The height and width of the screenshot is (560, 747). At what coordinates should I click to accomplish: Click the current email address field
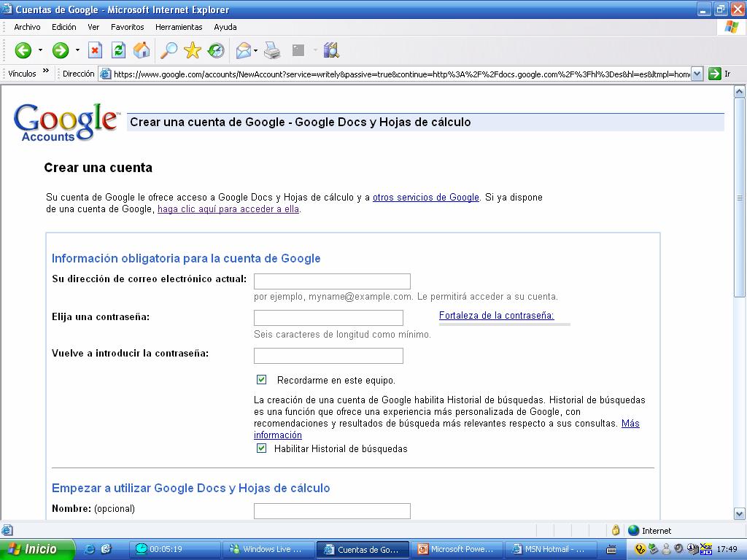(x=332, y=281)
